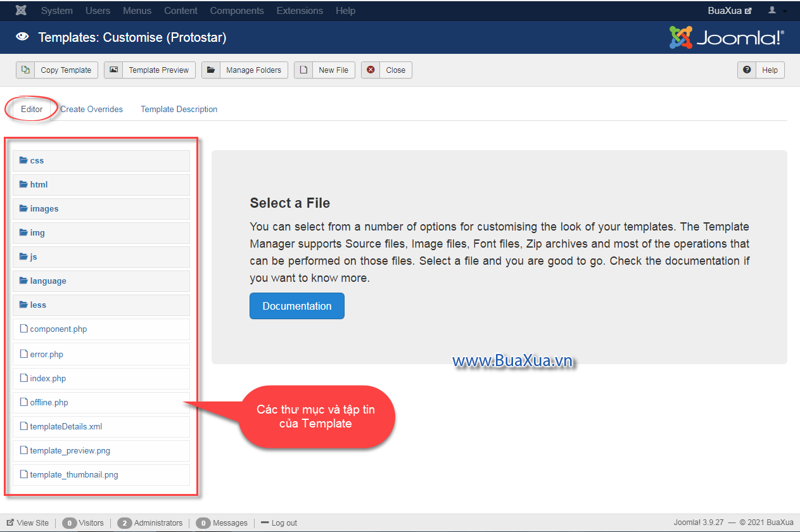Open the Help menu in top bar
This screenshot has height=532, width=800.
[345, 11]
